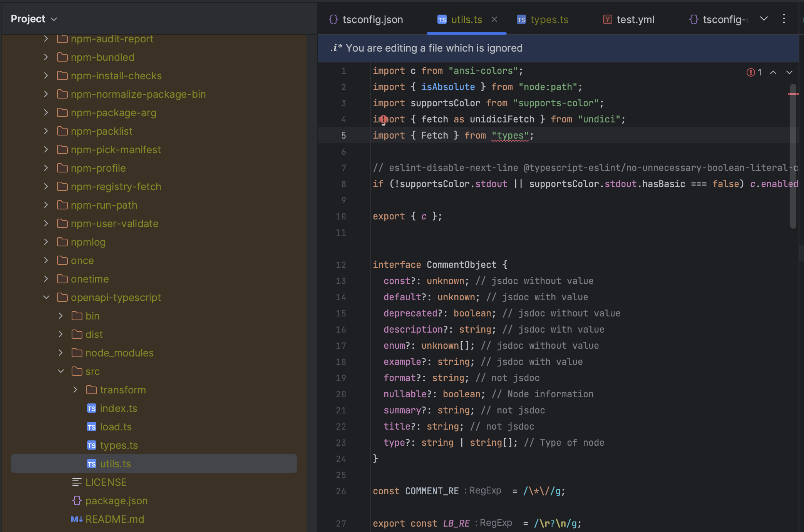The image size is (804, 532).
Task: Click the TS icon beside index.ts
Action: pyautogui.click(x=91, y=408)
